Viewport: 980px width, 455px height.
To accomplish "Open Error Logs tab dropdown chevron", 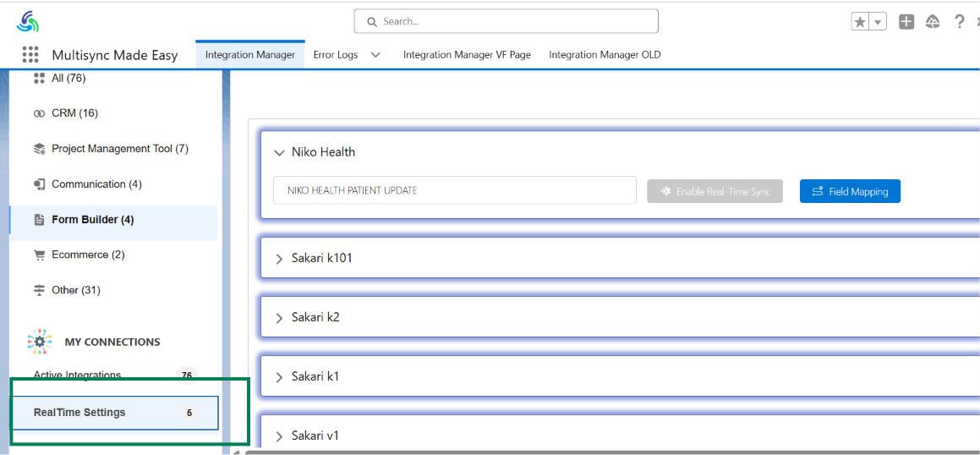I will coord(375,55).
